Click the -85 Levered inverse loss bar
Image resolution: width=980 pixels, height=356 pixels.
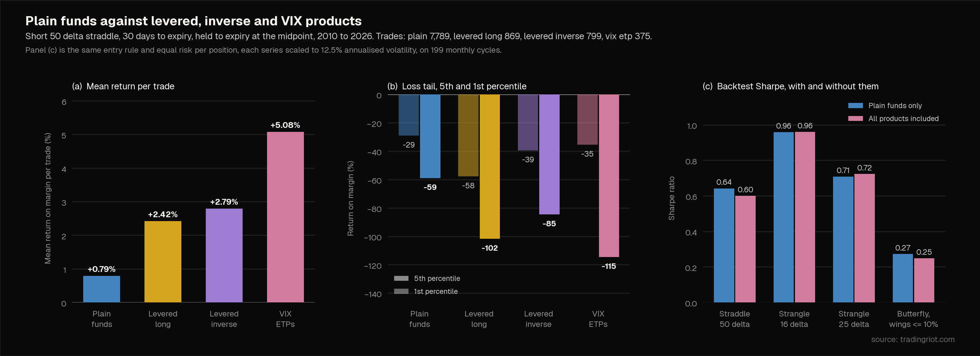point(549,155)
